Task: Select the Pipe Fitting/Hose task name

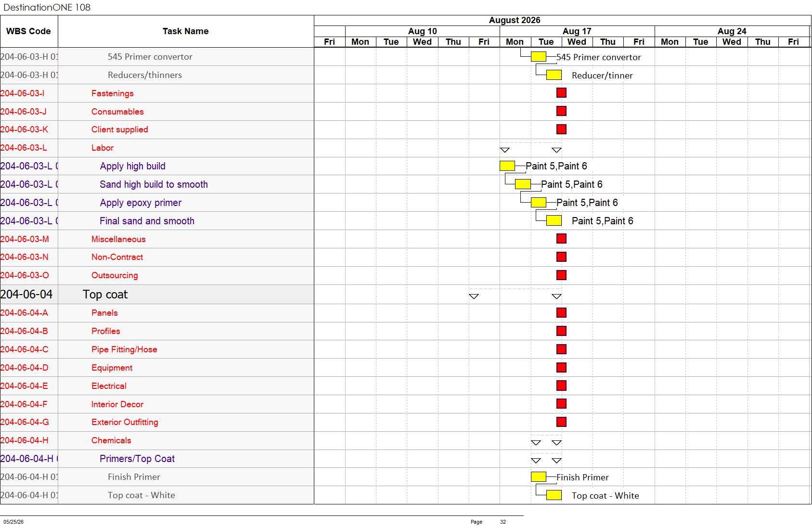Action: [124, 349]
